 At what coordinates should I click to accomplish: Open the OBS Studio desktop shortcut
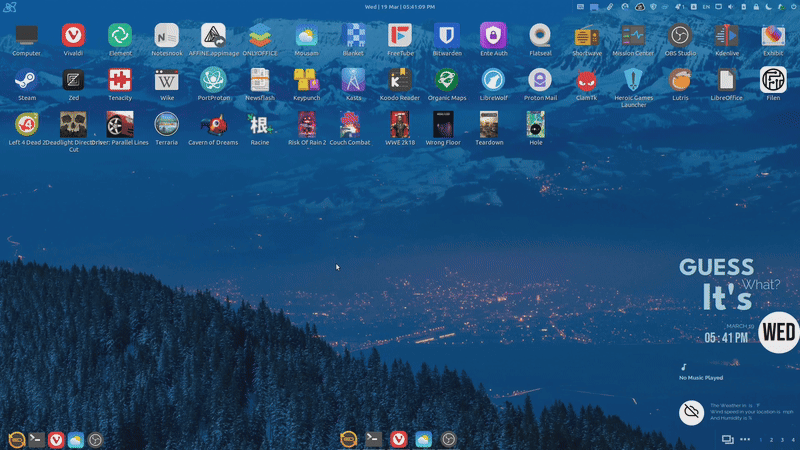click(680, 36)
